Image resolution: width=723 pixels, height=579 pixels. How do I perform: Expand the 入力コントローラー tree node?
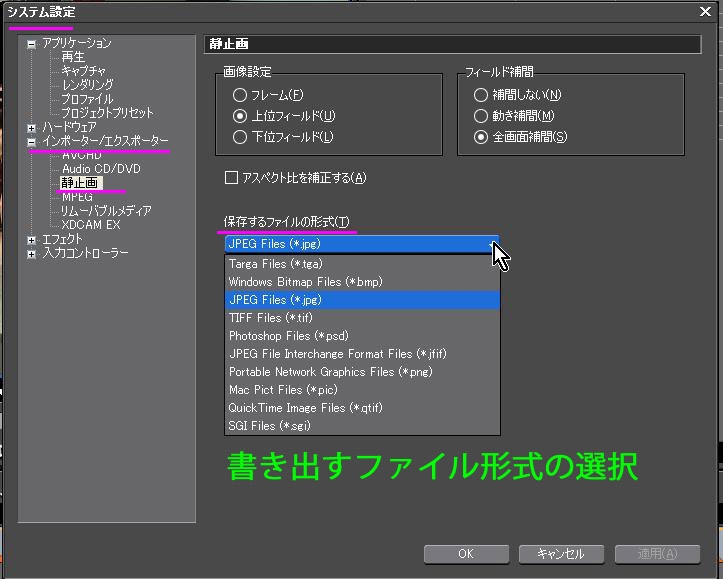pyautogui.click(x=32, y=254)
